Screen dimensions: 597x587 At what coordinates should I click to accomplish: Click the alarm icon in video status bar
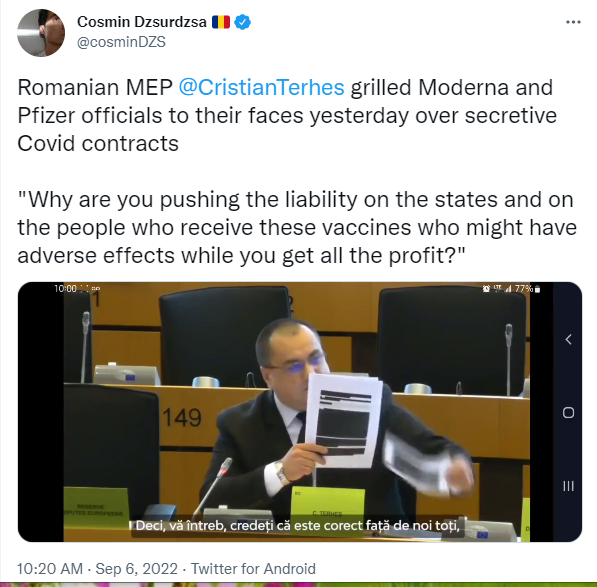[x=486, y=289]
